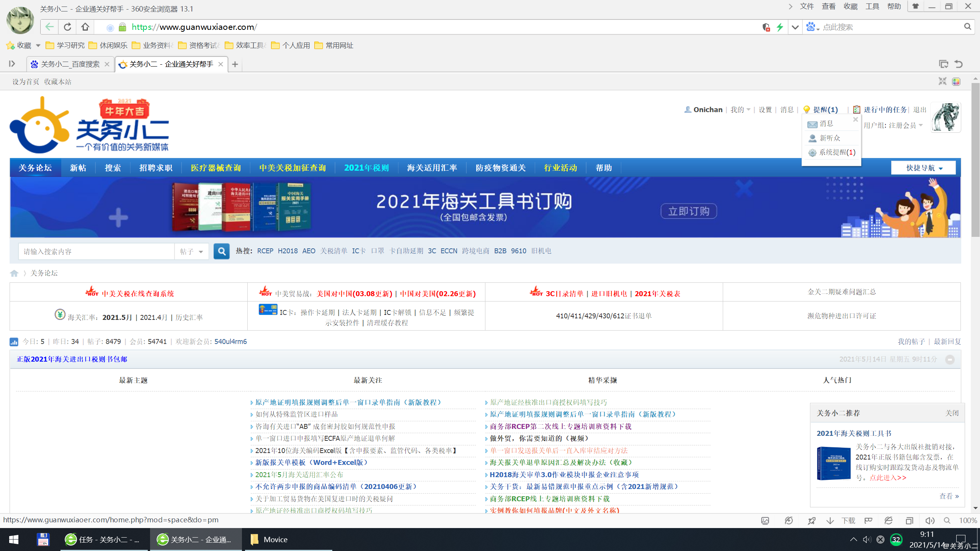Screen dimensions: 980x551
Task: Select the 新帖 navigation tab
Action: tap(78, 168)
